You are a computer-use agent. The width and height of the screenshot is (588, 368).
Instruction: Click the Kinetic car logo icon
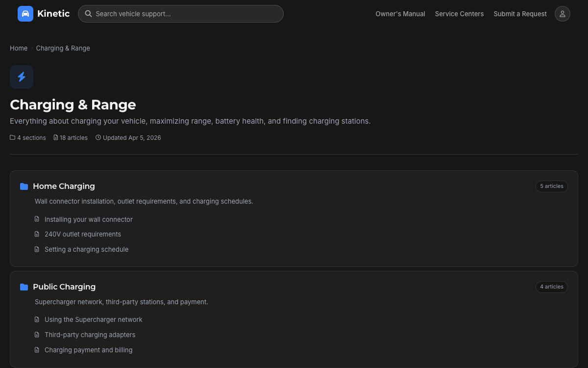click(25, 14)
